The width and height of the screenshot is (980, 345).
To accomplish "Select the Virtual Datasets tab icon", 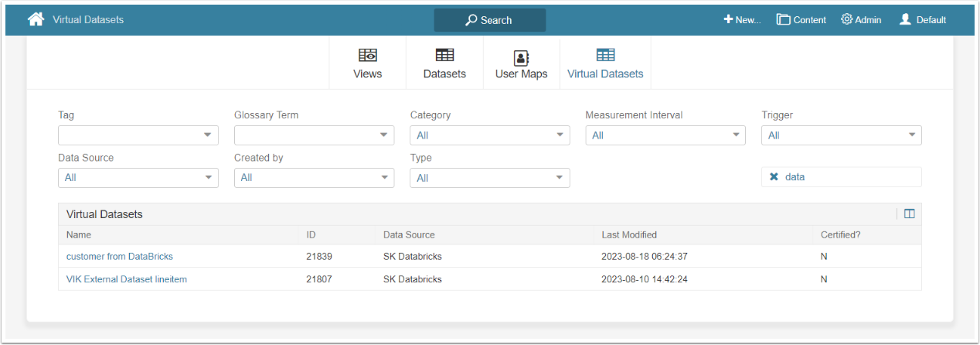I will pyautogui.click(x=605, y=55).
